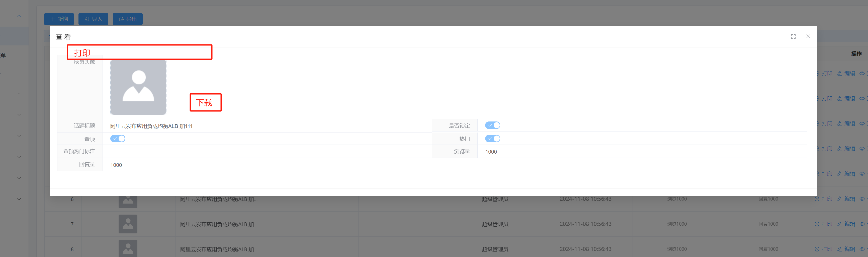The height and width of the screenshot is (257, 868).
Task: Click the import icon on the 导入 button
Action: [87, 19]
